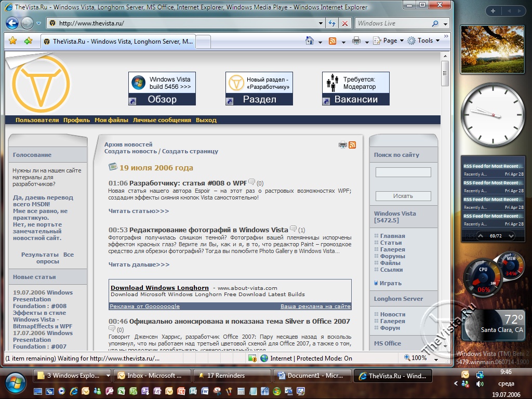Click Выход to log out
Image resolution: width=532 pixels, height=399 pixels.
(x=206, y=120)
